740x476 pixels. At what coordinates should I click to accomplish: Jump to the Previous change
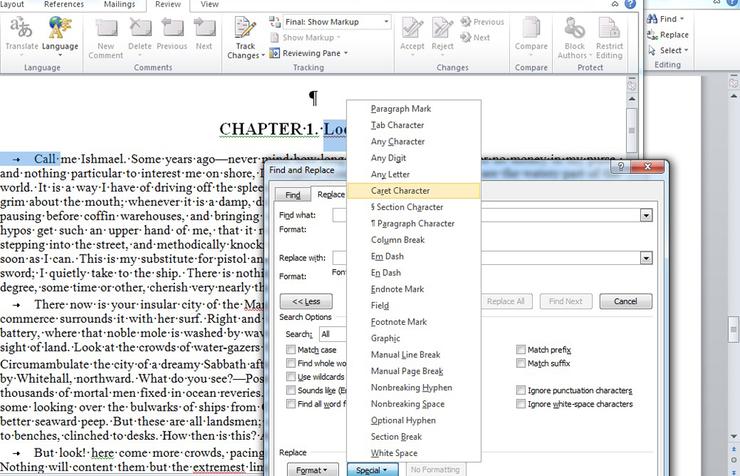tap(482, 22)
